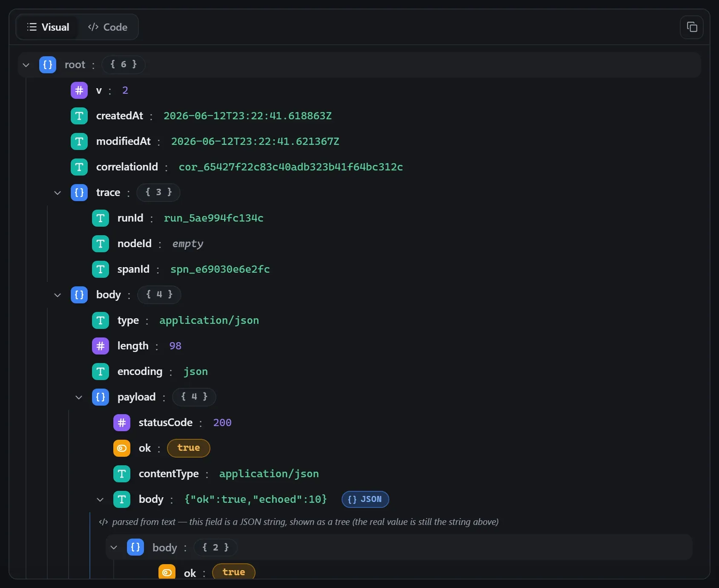Click the boolean icon beside payload ok
The image size is (719, 588).
[x=122, y=448]
